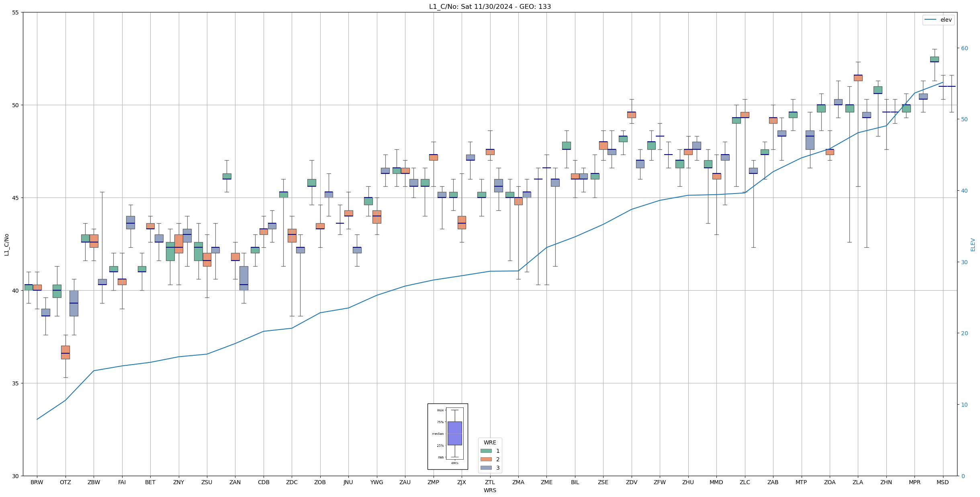The width and height of the screenshot is (980, 497).
Task: Click the chart title L1_C/No text
Action: [490, 6]
